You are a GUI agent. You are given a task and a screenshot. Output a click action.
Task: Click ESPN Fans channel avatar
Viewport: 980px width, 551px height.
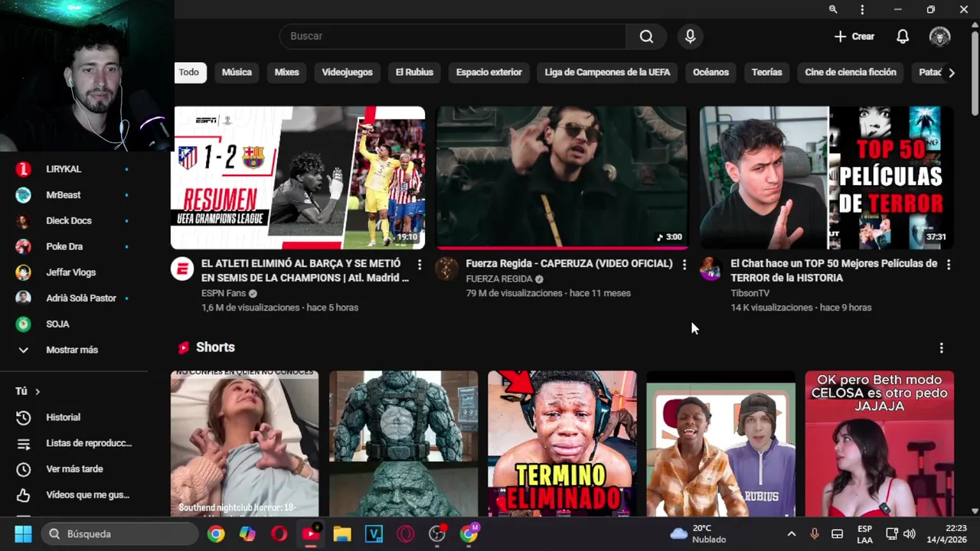coord(182,269)
